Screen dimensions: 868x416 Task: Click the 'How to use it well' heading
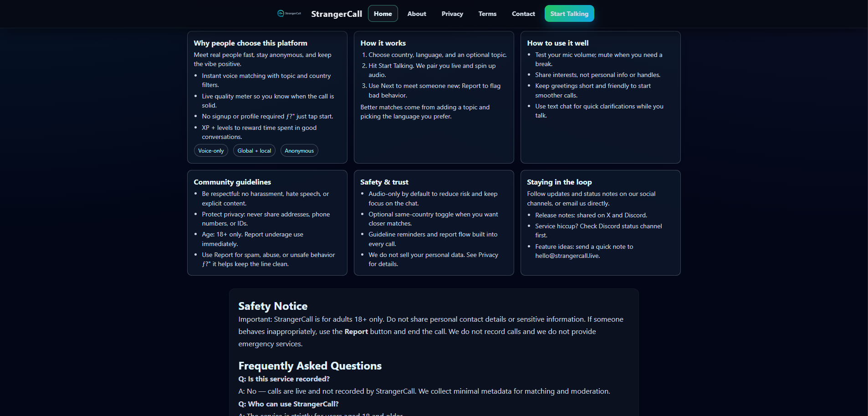point(558,43)
